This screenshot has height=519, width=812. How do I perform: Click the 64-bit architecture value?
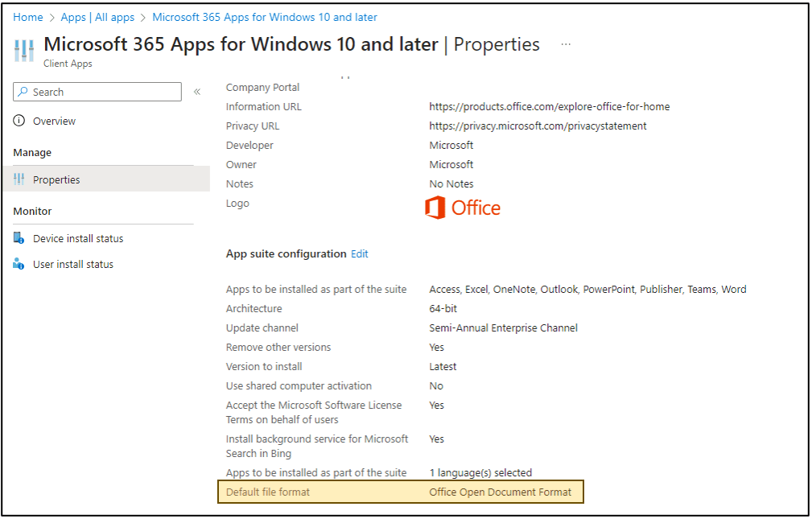click(x=443, y=308)
